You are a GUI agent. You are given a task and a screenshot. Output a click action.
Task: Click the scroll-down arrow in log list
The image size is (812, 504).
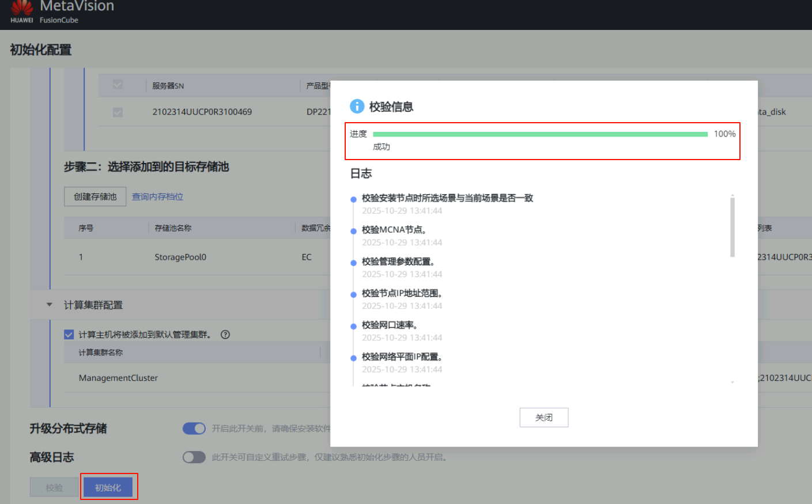tap(732, 382)
